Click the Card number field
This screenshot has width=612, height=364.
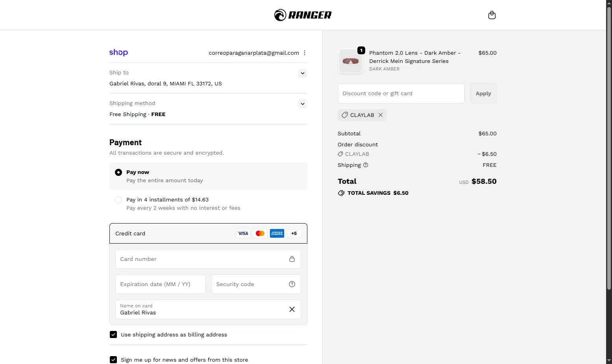(x=208, y=259)
